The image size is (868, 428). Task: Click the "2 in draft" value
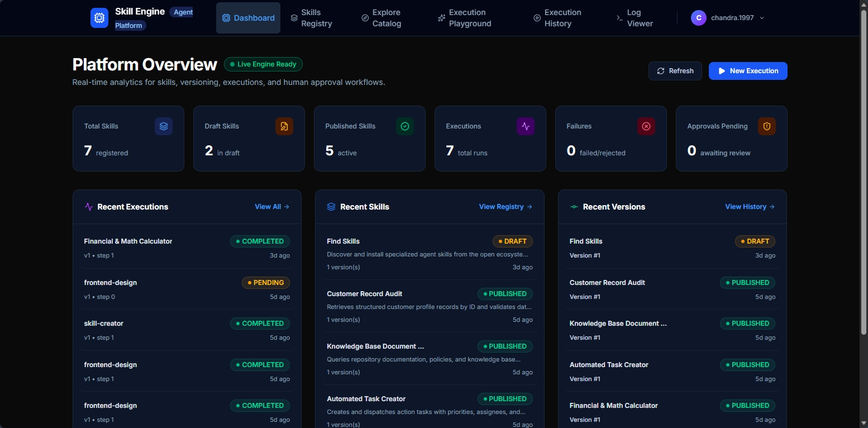coord(222,151)
